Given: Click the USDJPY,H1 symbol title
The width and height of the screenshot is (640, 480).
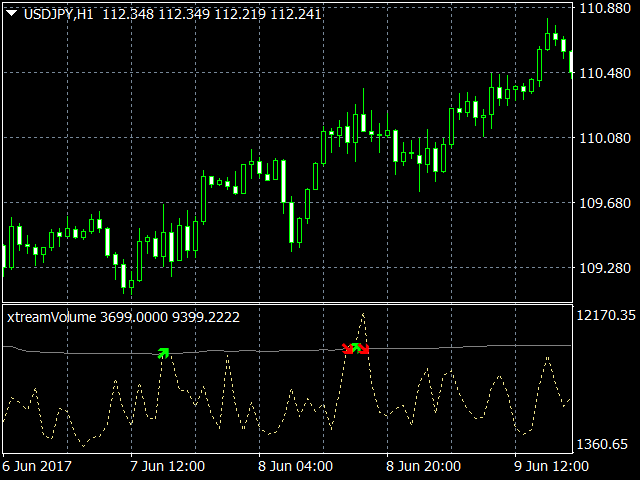Looking at the screenshot, I should click(x=59, y=15).
